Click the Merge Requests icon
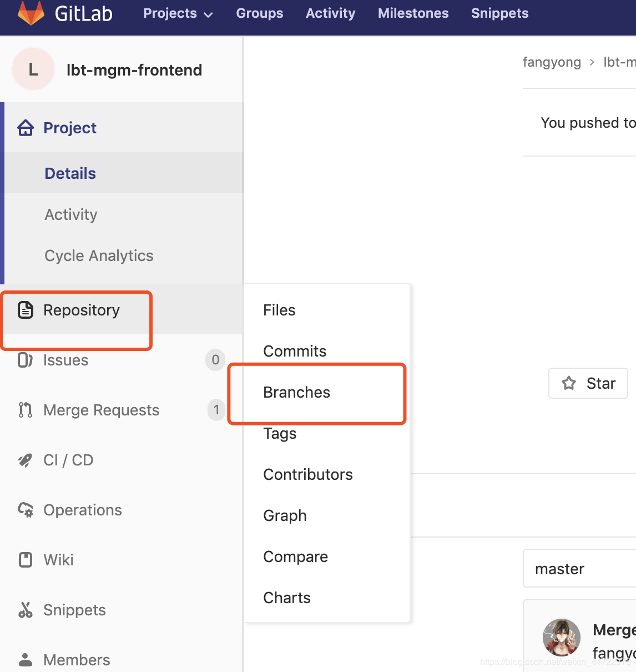Screen dimensions: 636x672 pyautogui.click(x=26, y=410)
